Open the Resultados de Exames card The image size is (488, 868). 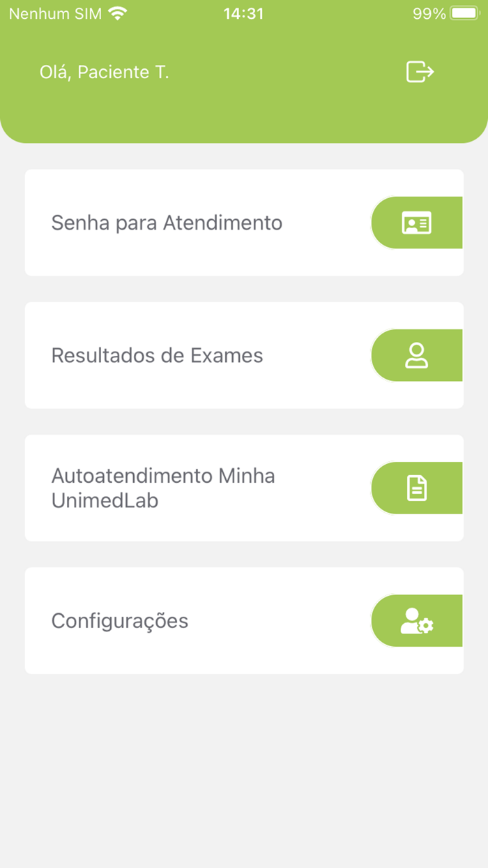tap(209, 355)
